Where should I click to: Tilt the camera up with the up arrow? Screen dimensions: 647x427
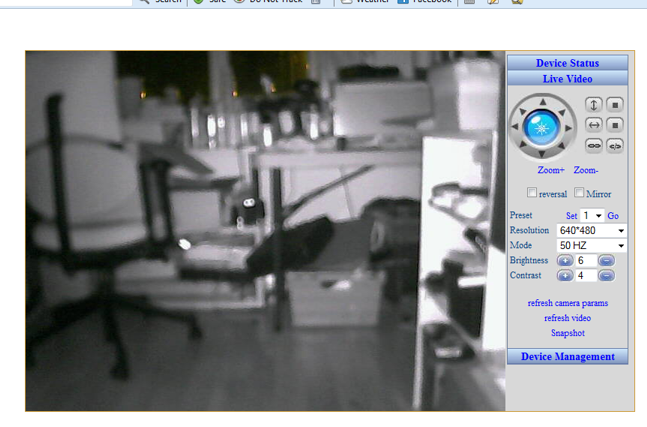point(543,102)
